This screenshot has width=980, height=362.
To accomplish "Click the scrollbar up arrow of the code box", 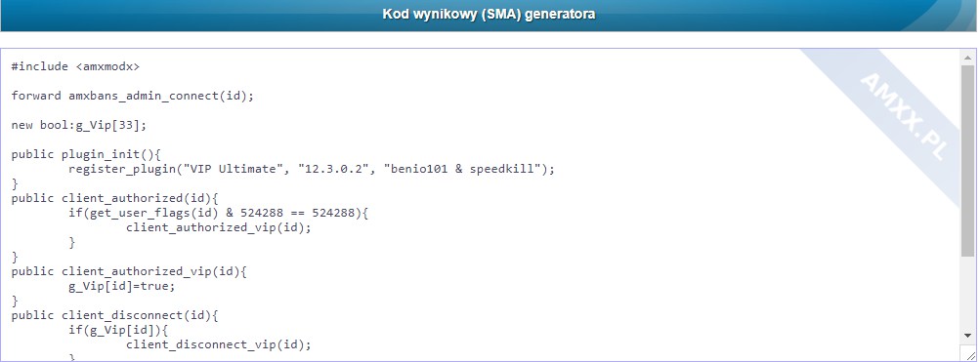I will 967,58.
